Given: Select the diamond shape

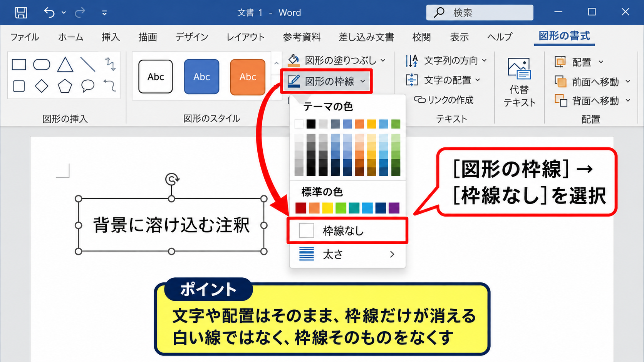Looking at the screenshot, I should [42, 86].
